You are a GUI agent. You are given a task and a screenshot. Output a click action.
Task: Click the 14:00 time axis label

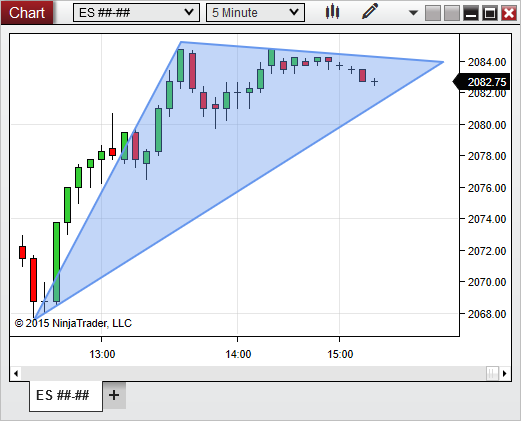point(238,354)
